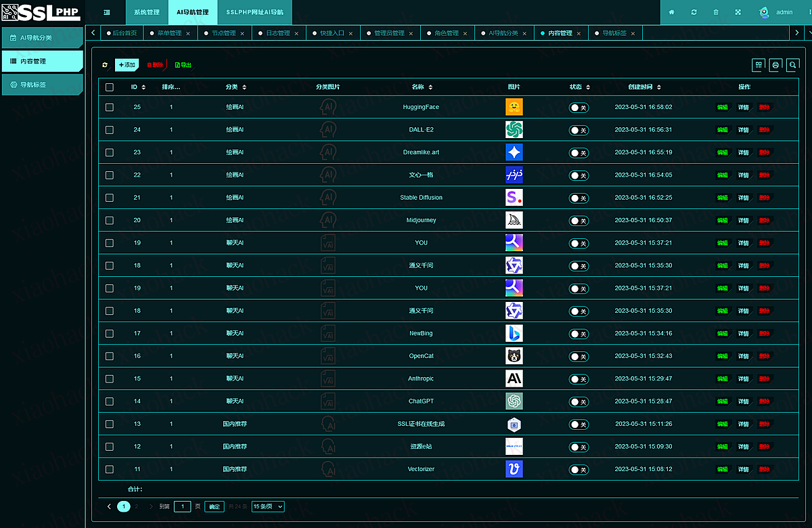This screenshot has height=528, width=812.
Task: Click the 添加 add button
Action: coord(127,65)
